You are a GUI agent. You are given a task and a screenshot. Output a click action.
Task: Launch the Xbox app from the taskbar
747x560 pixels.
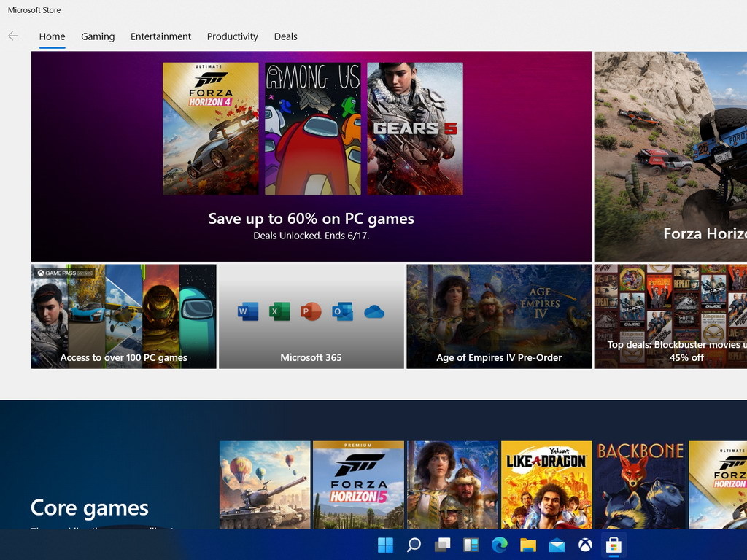click(585, 545)
